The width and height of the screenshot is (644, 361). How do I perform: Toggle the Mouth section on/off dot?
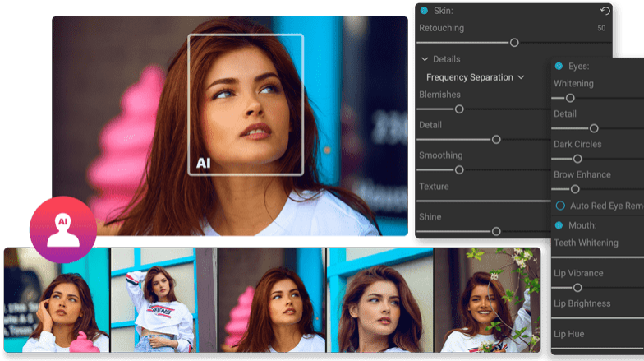click(559, 225)
